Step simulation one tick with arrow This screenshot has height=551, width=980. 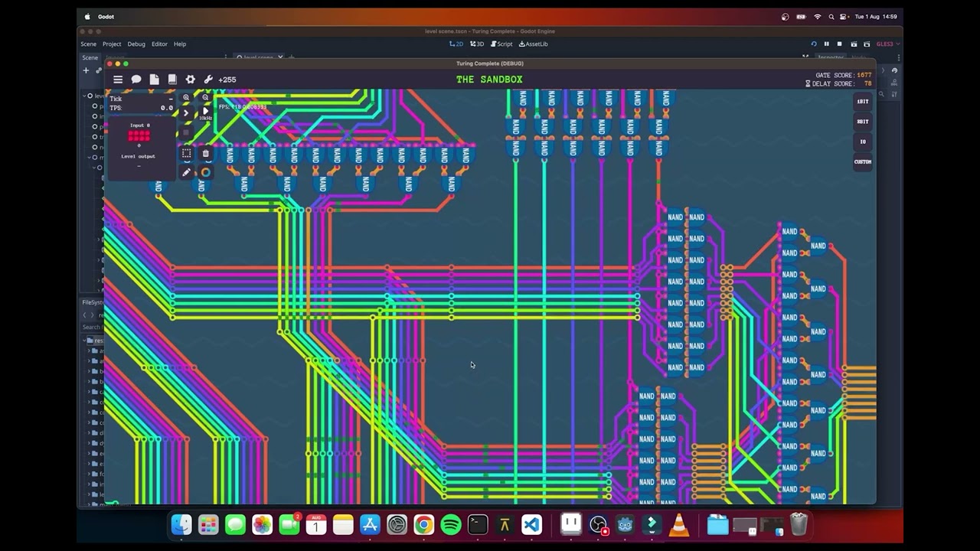pyautogui.click(x=186, y=112)
